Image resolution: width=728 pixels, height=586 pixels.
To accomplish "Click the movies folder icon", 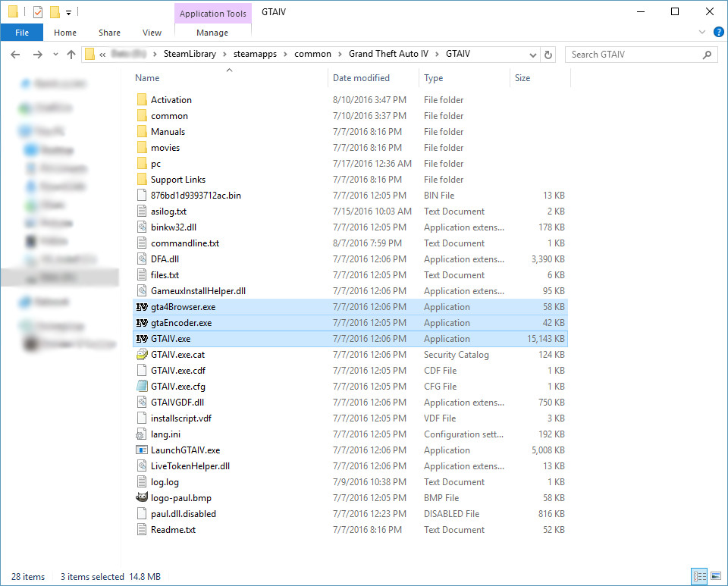I will pos(142,148).
